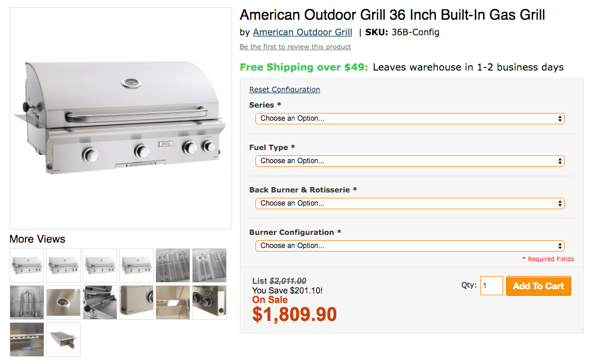Open the American Outdoor Grill brand link
Viewport: 591px width, 364px height.
(x=302, y=32)
